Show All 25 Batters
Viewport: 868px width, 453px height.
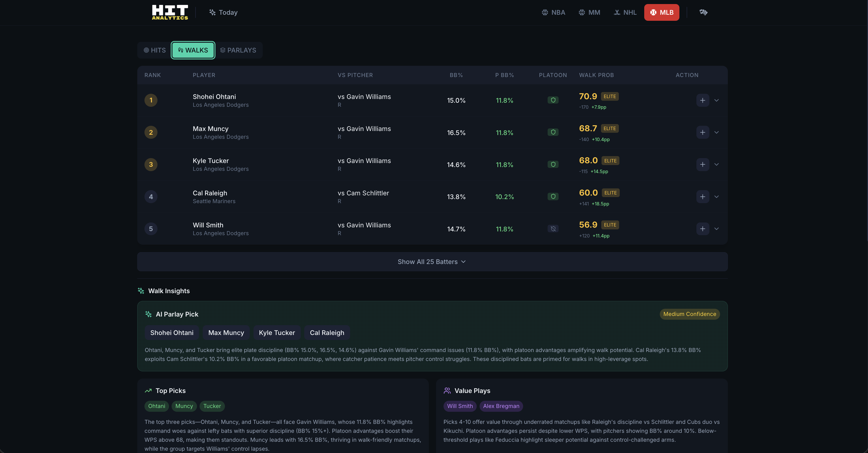432,261
